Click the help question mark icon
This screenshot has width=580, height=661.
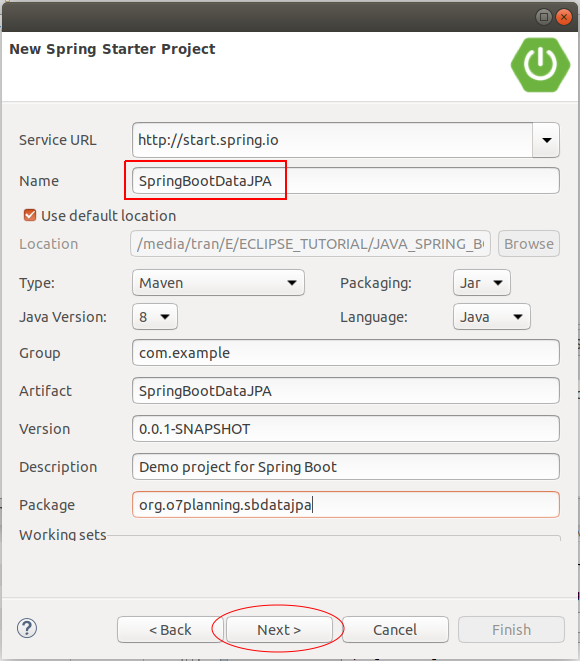tap(27, 629)
